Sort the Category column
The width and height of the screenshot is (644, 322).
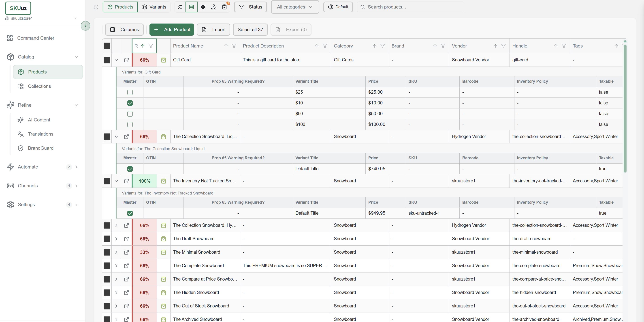click(x=375, y=46)
